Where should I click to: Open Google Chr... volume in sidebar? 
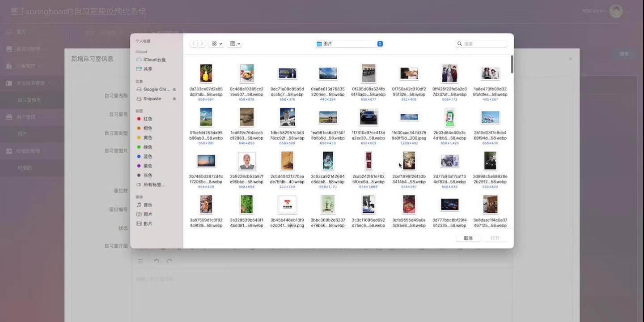point(153,90)
